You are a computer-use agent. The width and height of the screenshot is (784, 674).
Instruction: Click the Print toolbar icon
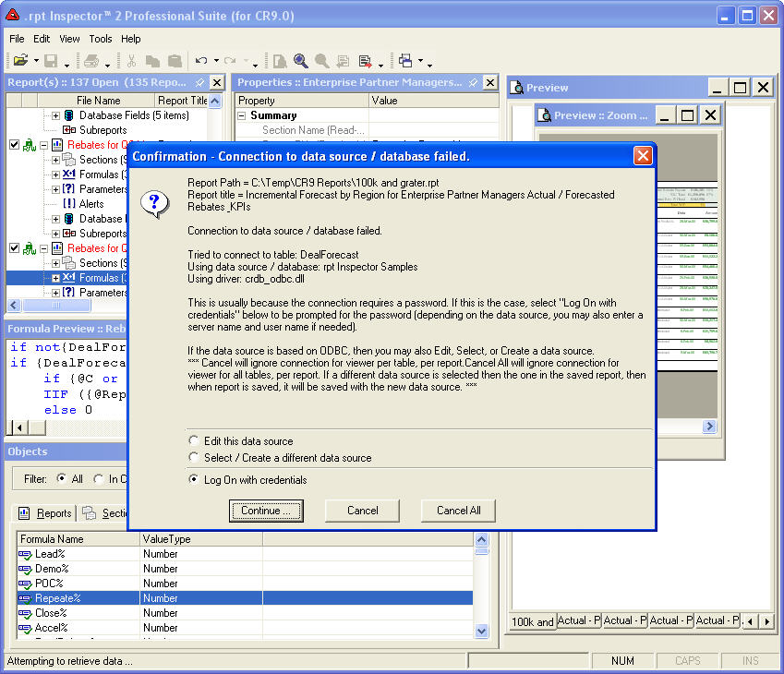[x=91, y=61]
